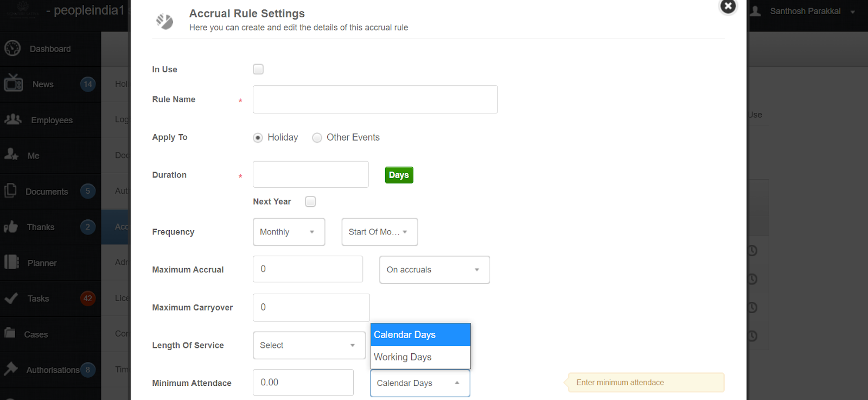Click the Dashboard gauge icon in sidebar
The height and width of the screenshot is (400, 868).
(x=12, y=49)
